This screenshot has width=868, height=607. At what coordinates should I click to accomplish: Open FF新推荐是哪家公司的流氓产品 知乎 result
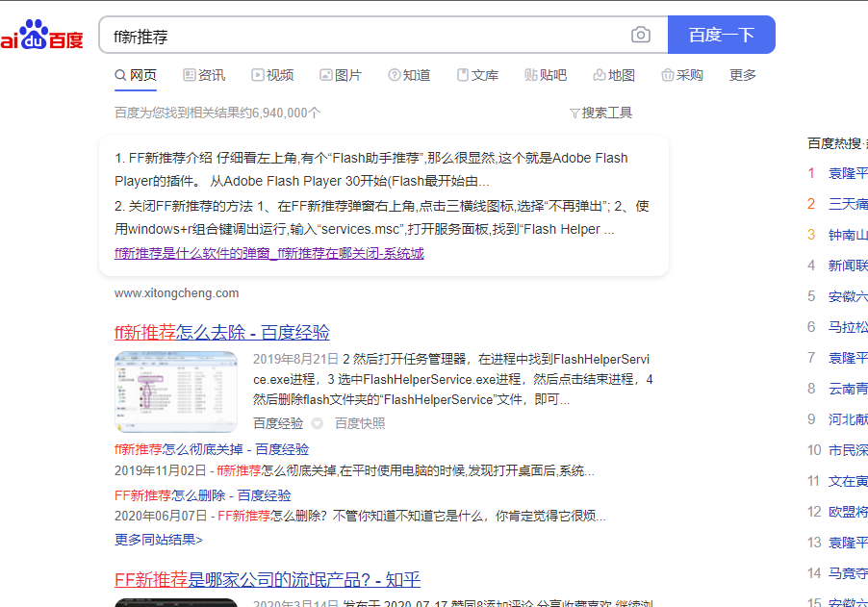point(268,579)
